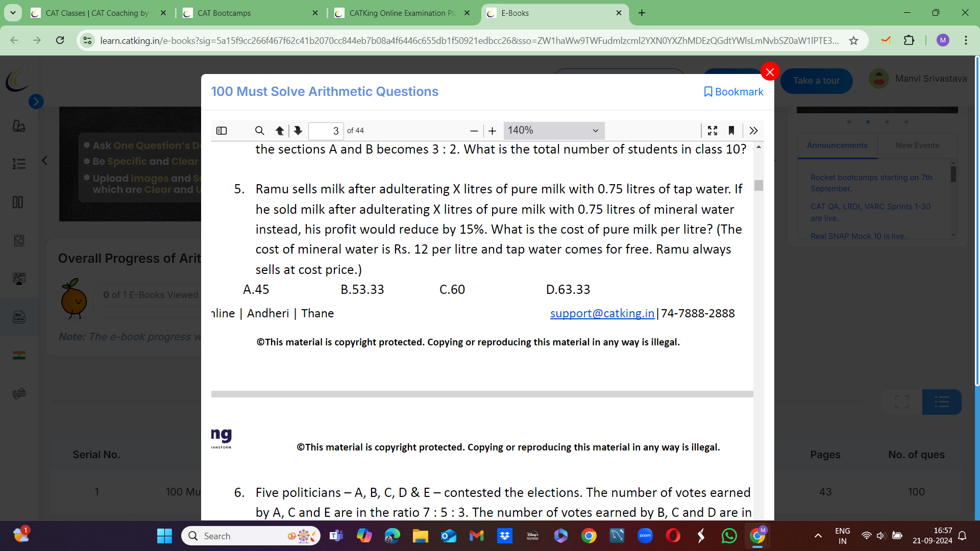Close the E-Books browser tab
The width and height of the screenshot is (980, 551).
coord(619,13)
